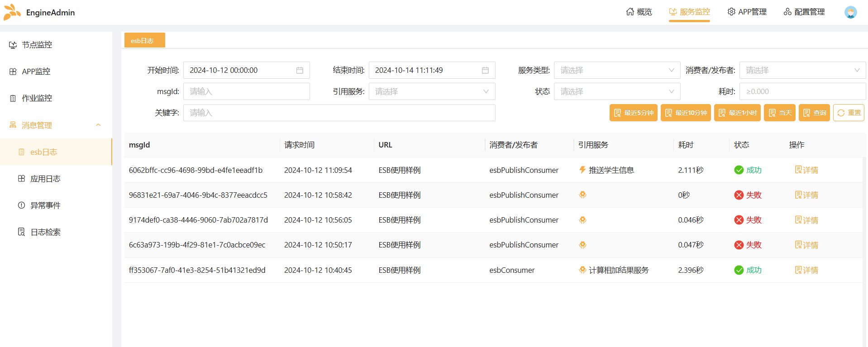Image resolution: width=868 pixels, height=347 pixels.
Task: Click the red failure icon in the 10:58:42 row
Action: (x=739, y=195)
